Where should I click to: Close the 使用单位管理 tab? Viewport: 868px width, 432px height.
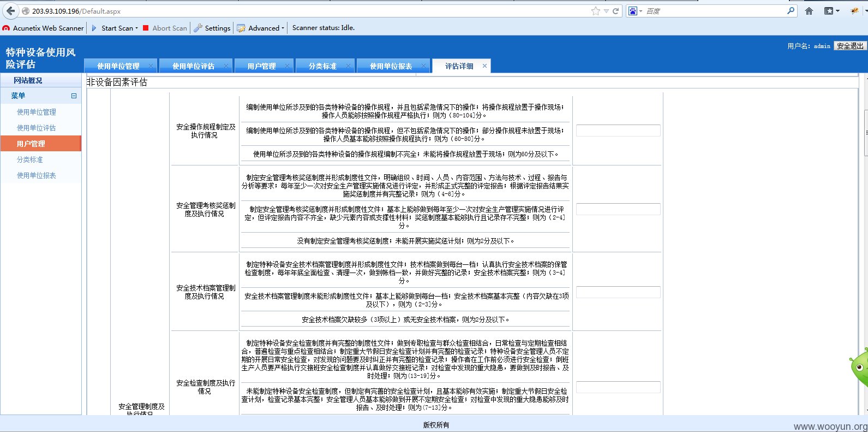(151, 66)
